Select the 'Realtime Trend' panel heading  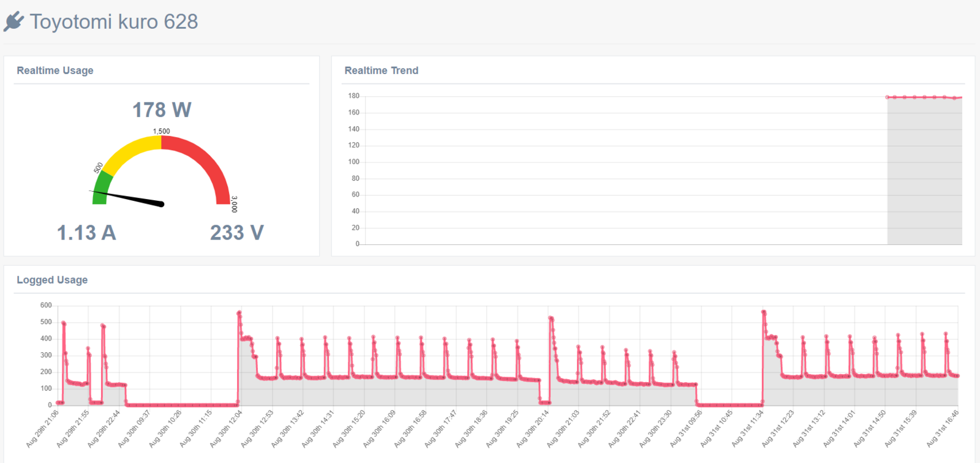coord(382,70)
